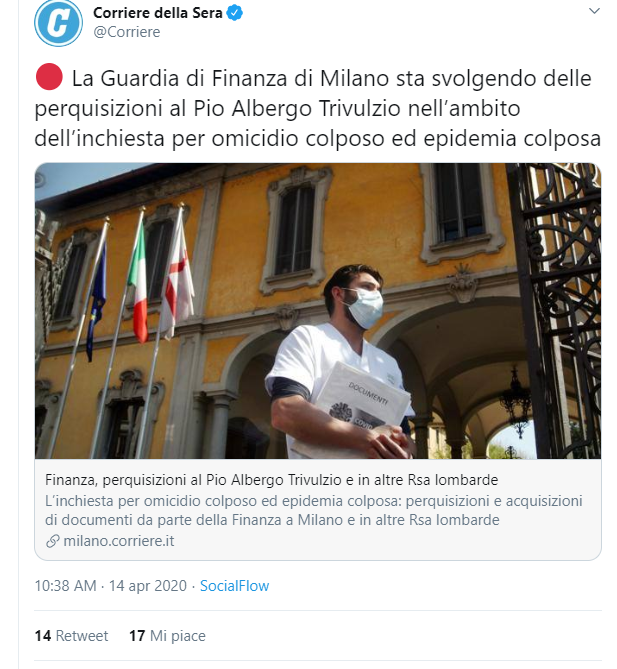Click the link chain icon beside milano.corriere.it
This screenshot has width=617, height=669.
52,541
